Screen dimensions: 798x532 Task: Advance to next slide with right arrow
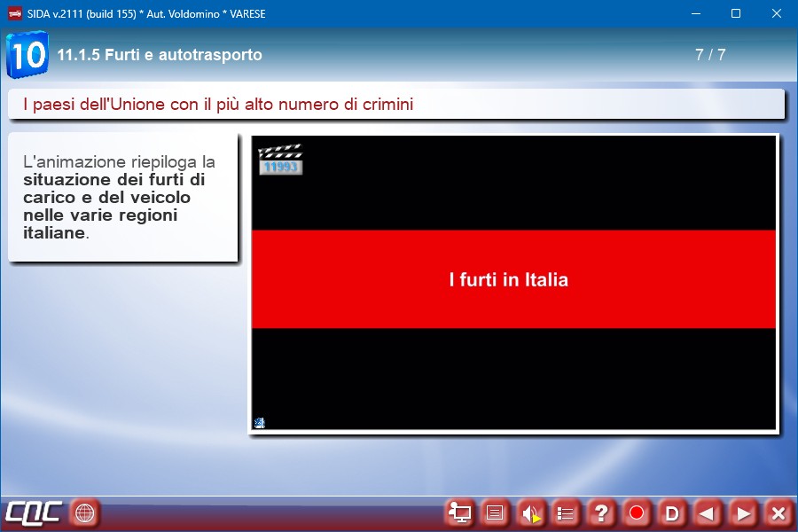coord(743,512)
